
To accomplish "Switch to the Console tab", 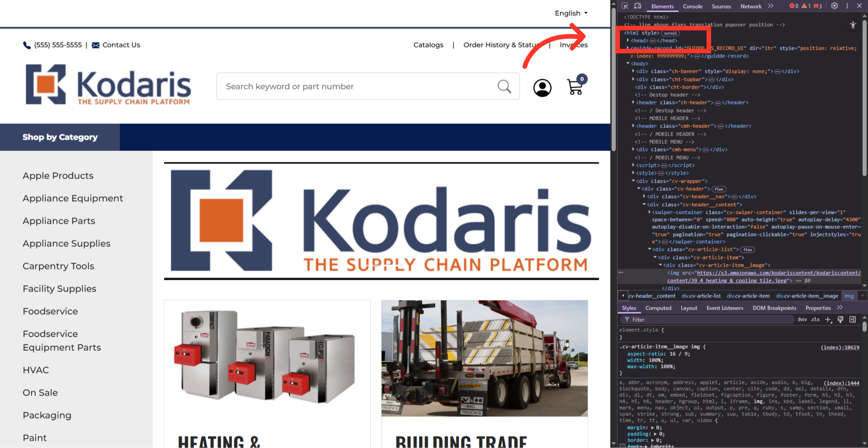I will coord(693,6).
